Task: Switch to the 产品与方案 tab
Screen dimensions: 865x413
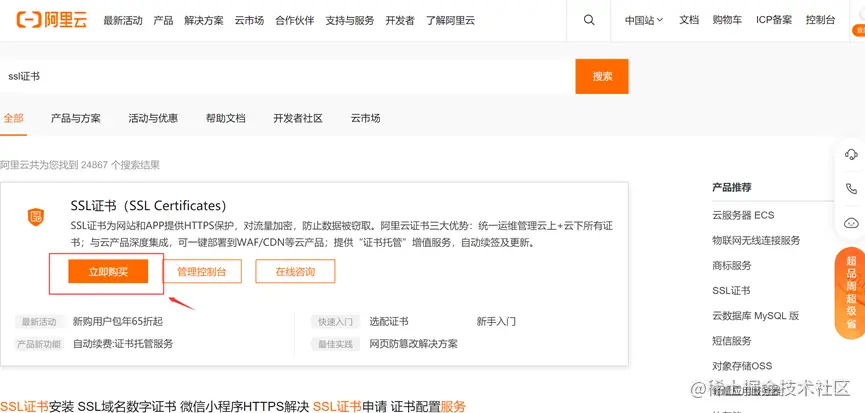Action: click(76, 118)
